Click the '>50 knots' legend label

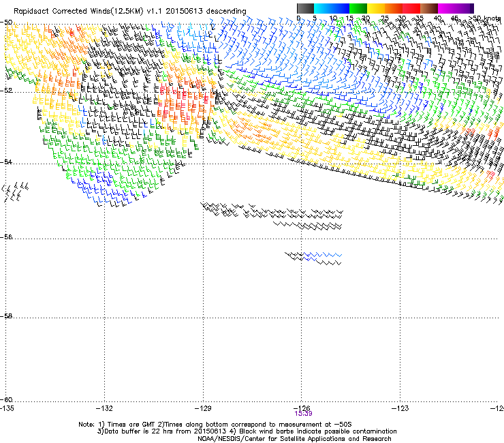tap(485, 18)
